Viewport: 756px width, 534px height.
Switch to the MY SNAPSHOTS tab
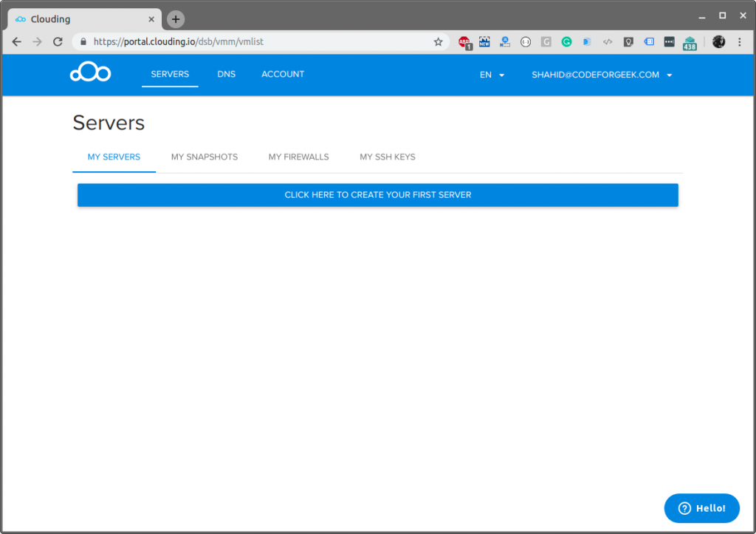pos(205,157)
